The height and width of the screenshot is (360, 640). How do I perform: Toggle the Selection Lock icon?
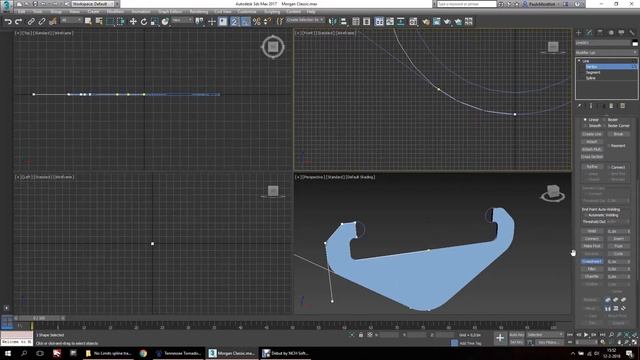(361, 335)
